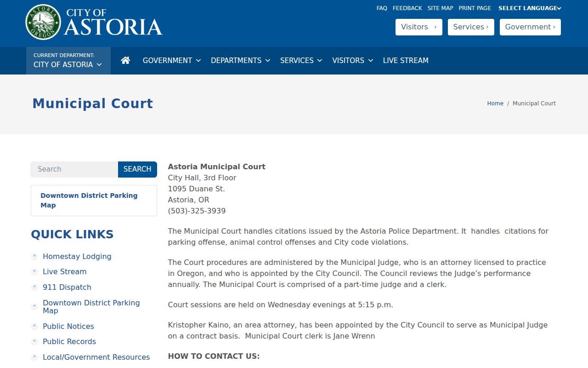Viewport: 588px width, 368px height.
Task: Click the white Services button
Action: [471, 27]
